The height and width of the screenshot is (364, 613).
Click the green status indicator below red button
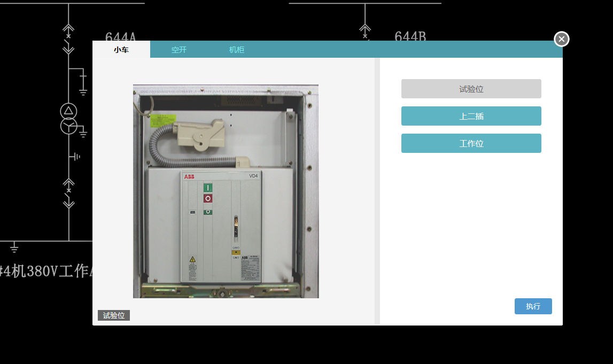(208, 212)
